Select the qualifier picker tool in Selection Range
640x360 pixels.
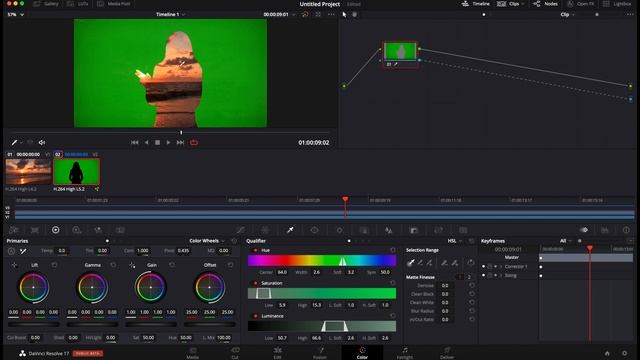(411, 262)
